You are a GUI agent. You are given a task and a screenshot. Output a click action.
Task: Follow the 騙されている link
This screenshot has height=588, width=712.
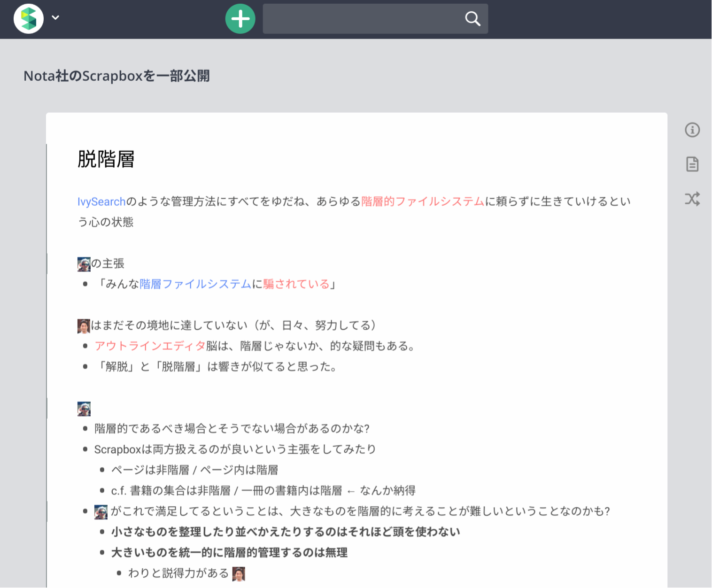point(296,284)
